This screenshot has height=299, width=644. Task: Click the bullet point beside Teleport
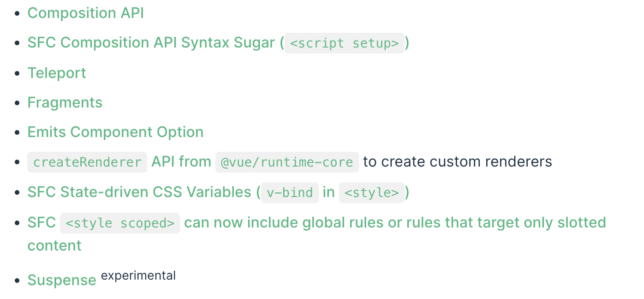pyautogui.click(x=17, y=73)
